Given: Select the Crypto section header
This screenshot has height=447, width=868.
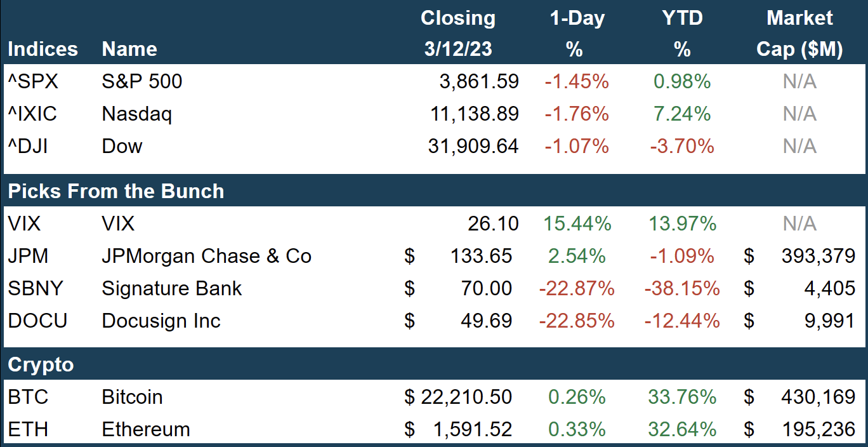Looking at the screenshot, I should point(41,365).
